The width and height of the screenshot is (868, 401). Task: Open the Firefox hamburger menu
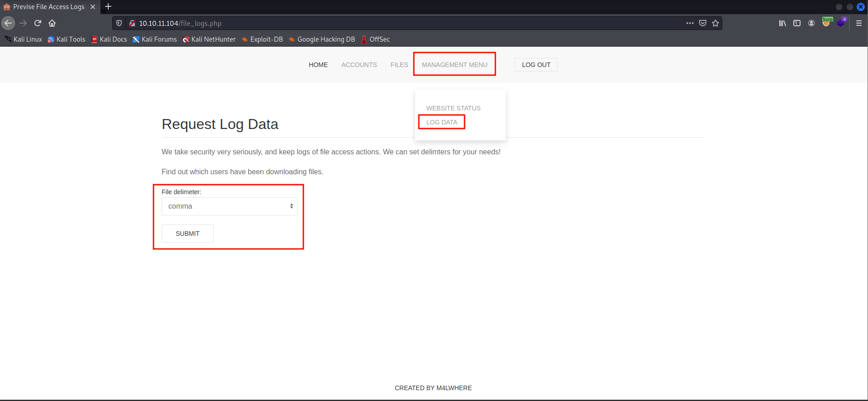click(x=858, y=23)
